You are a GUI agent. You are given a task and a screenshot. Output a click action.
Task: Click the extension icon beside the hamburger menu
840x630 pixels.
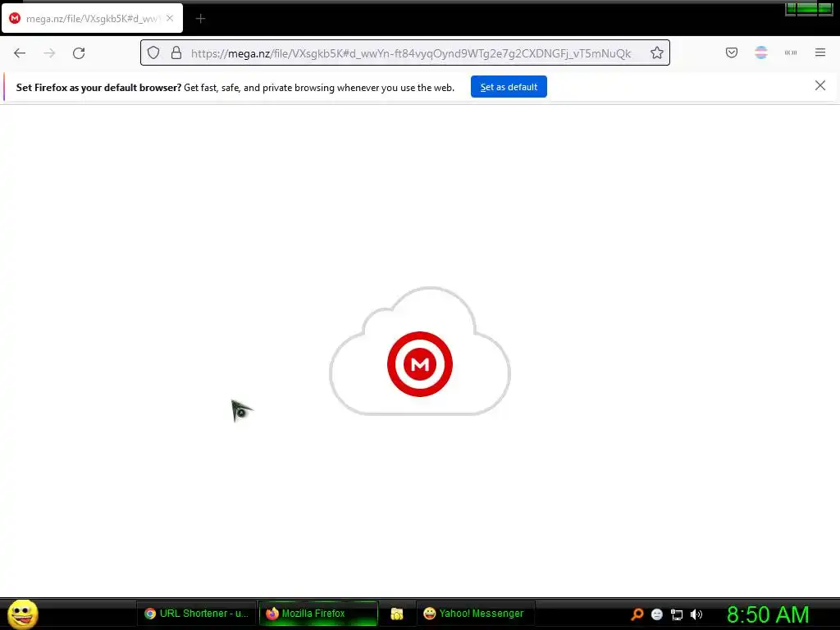791,52
